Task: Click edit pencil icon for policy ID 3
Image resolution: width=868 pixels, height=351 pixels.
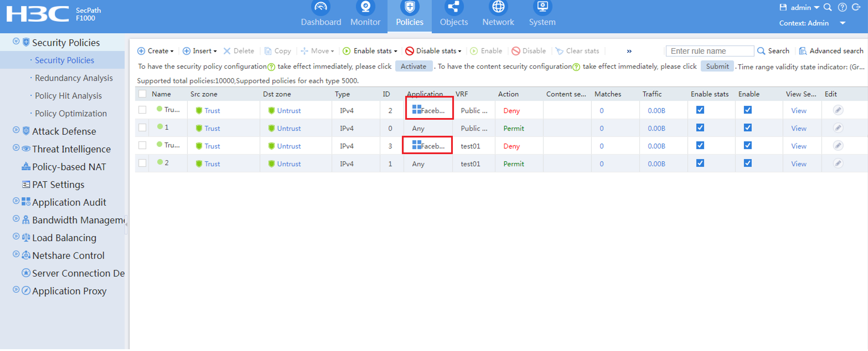Action: tap(838, 145)
